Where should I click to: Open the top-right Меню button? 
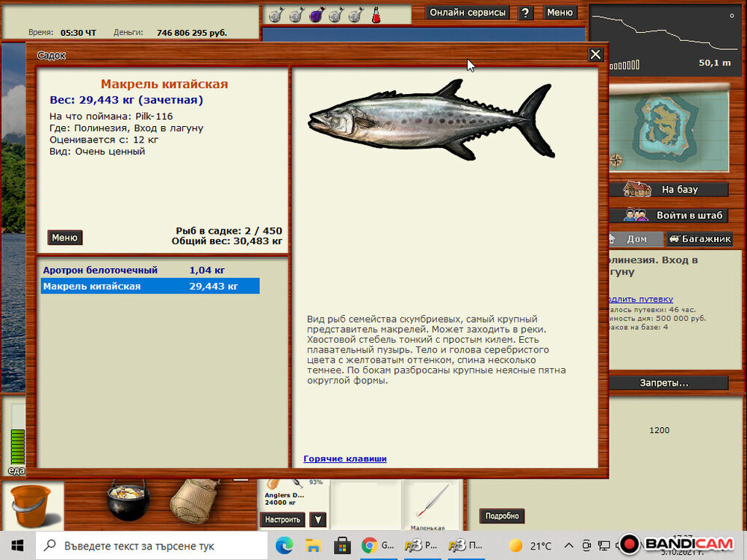[x=560, y=13]
